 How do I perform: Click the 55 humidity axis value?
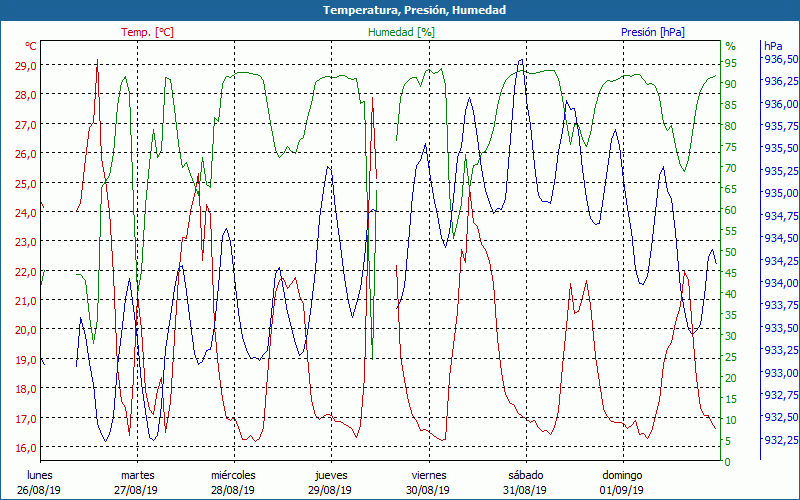pyautogui.click(x=731, y=231)
